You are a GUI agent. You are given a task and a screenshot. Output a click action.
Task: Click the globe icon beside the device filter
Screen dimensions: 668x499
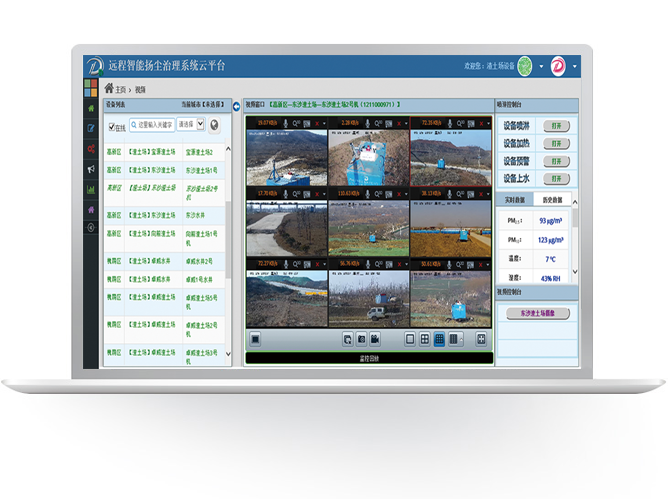click(x=215, y=125)
